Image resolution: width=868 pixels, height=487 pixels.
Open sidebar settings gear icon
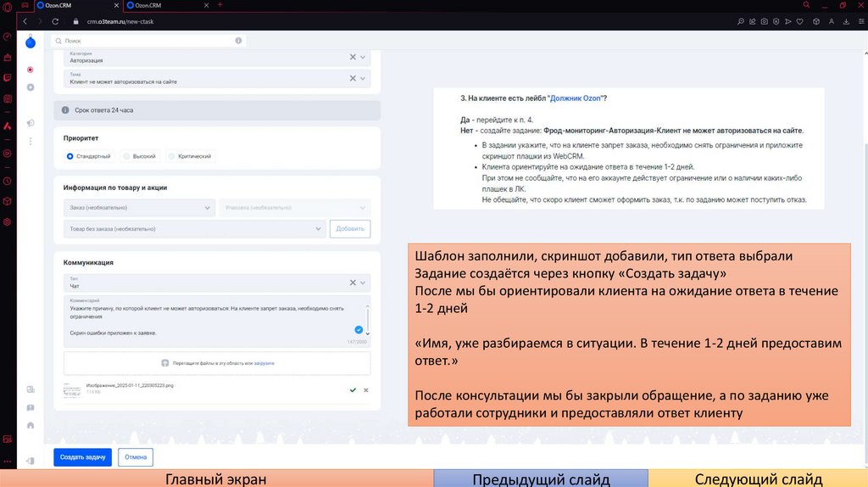tap(7, 221)
